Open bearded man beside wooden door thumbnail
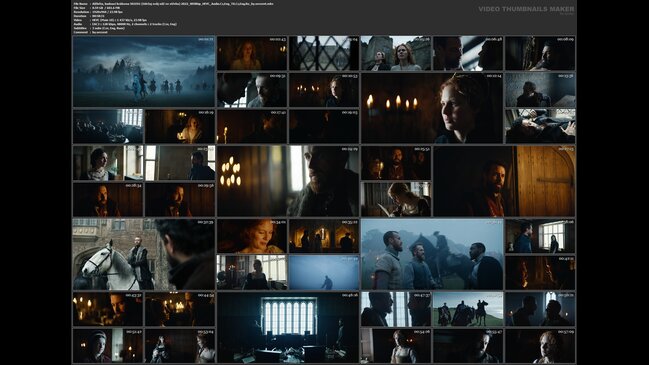 pyautogui.click(x=504, y=181)
